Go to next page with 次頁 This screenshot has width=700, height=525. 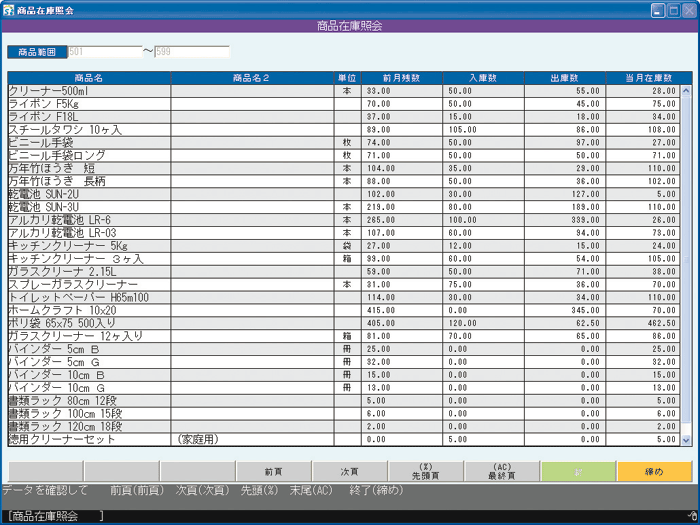point(349,471)
